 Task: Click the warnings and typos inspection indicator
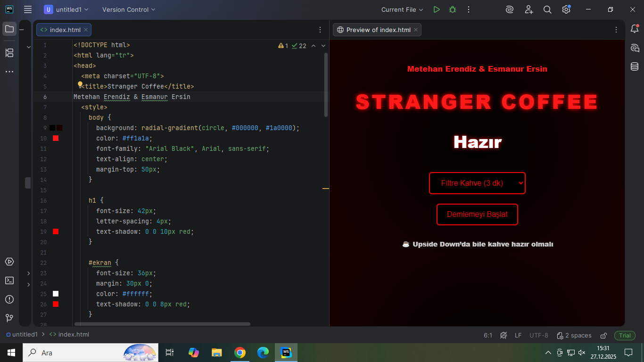292,46
